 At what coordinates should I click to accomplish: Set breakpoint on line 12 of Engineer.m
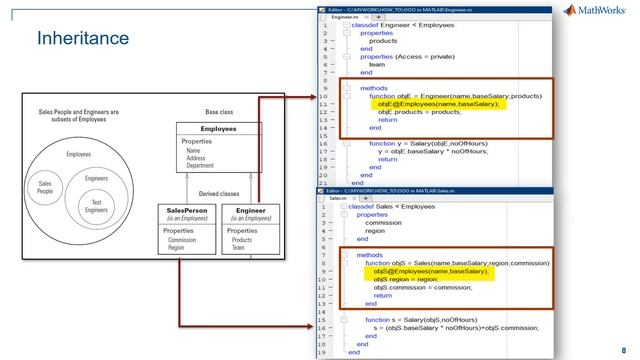coord(333,112)
